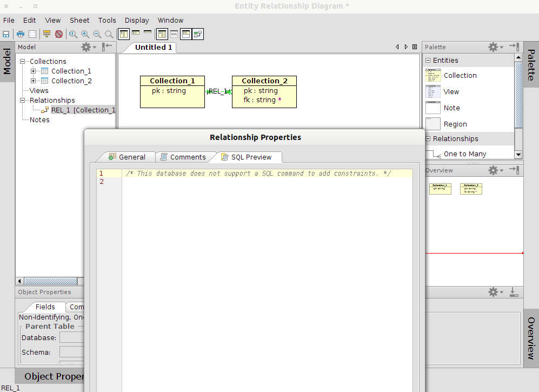Toggle attribute-level display mode icon
Screen dimensions: 539x392
tap(124, 34)
